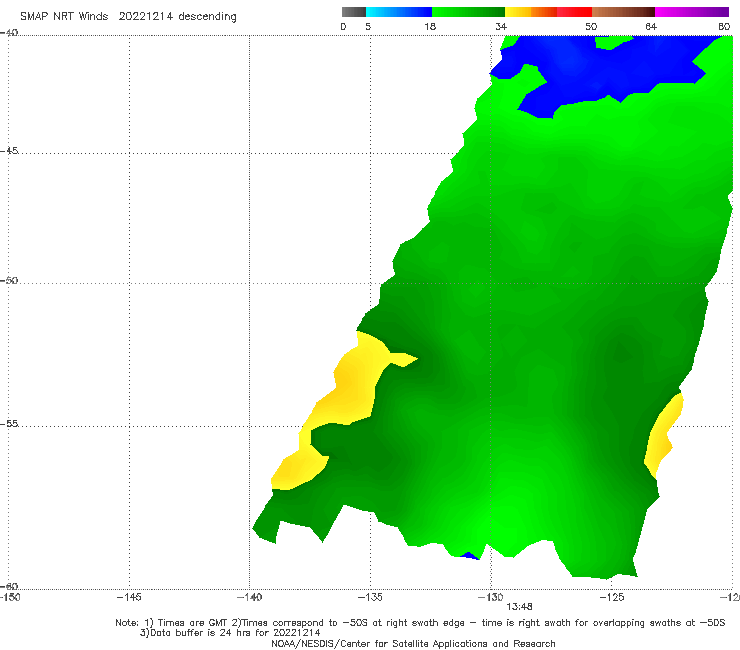This screenshot has height=650, width=740.
Task: Click the note line starting 'Note: 1) Times are GMT'
Action: coord(420,623)
